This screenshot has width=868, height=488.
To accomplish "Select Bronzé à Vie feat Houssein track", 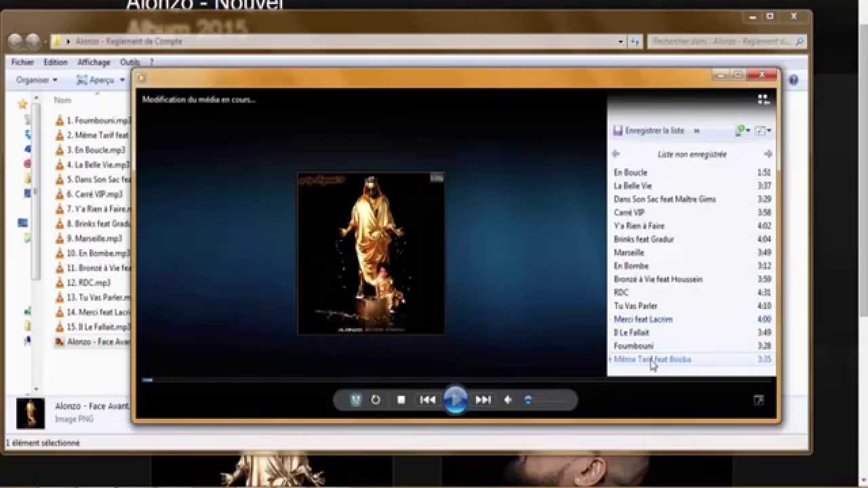I will click(692, 279).
